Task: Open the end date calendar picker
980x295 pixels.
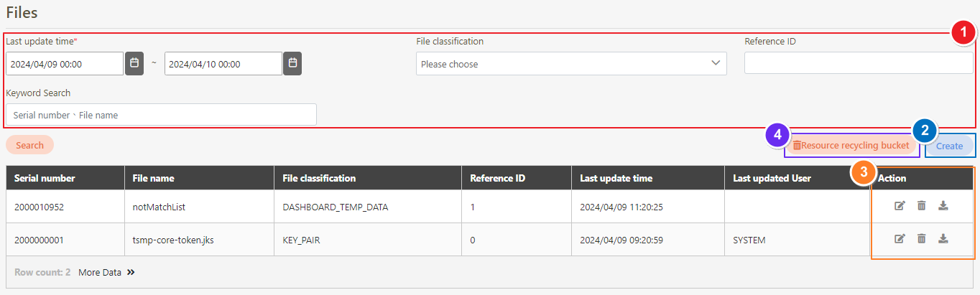Action: tap(292, 63)
